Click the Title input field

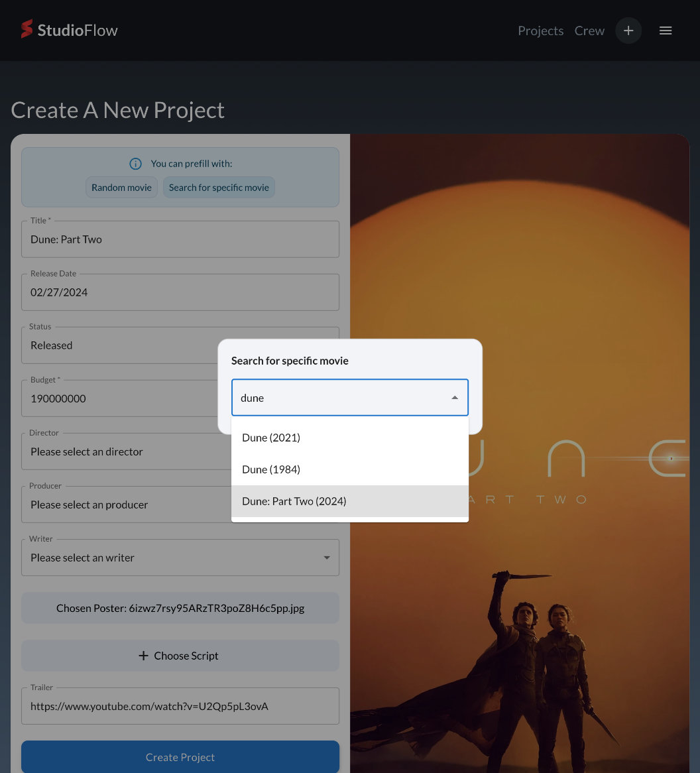180,239
